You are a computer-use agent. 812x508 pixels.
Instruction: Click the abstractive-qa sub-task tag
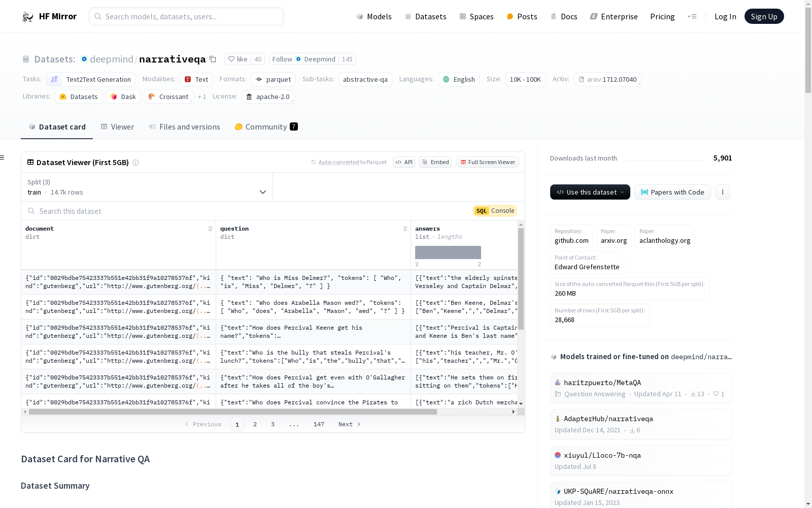pos(365,79)
